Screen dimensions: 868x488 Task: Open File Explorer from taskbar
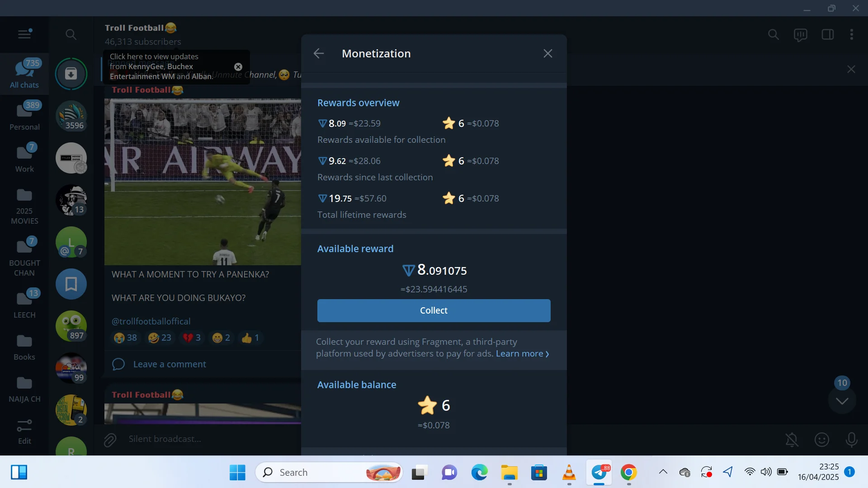pos(509,473)
